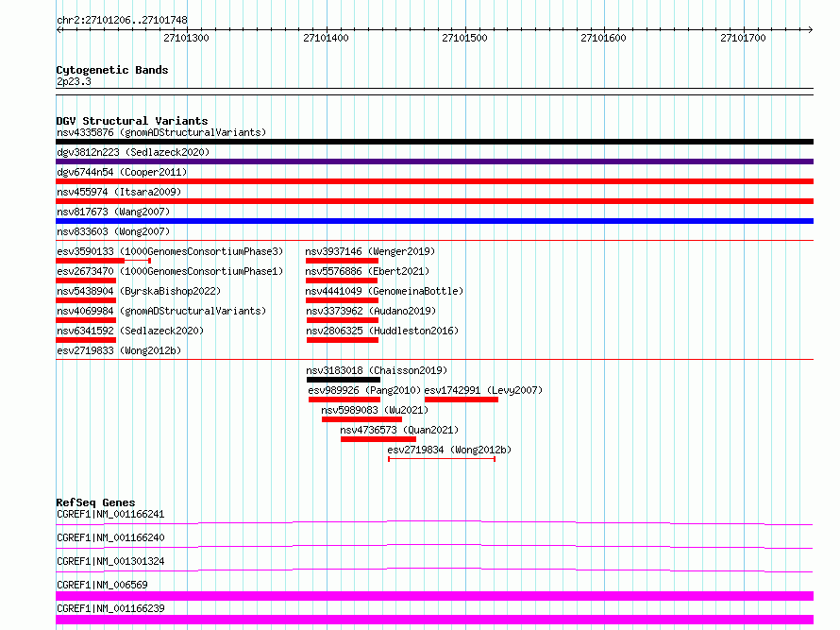This screenshot has height=630, width=840.
Task: Open the nsv817673 (Wang2007) variant label
Action: point(113,212)
